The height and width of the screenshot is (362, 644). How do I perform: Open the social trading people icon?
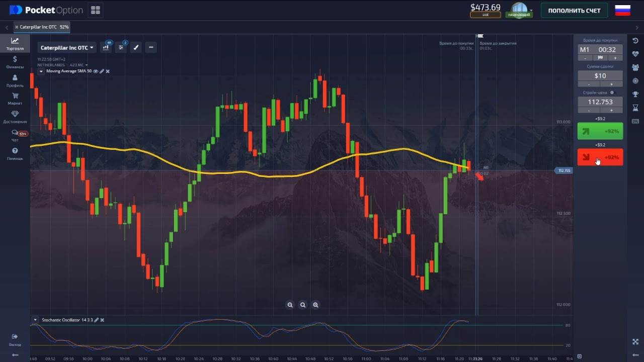[635, 67]
